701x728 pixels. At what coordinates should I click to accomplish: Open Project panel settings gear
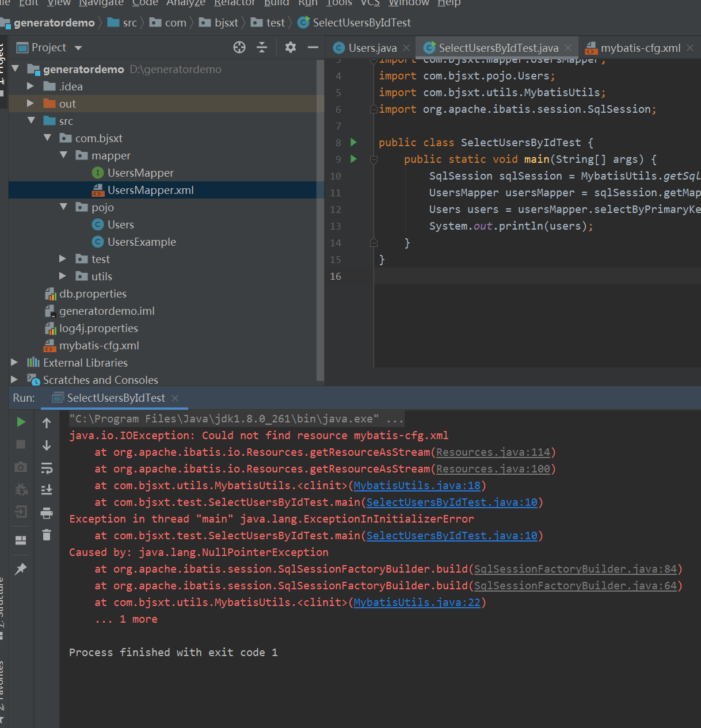tap(291, 47)
